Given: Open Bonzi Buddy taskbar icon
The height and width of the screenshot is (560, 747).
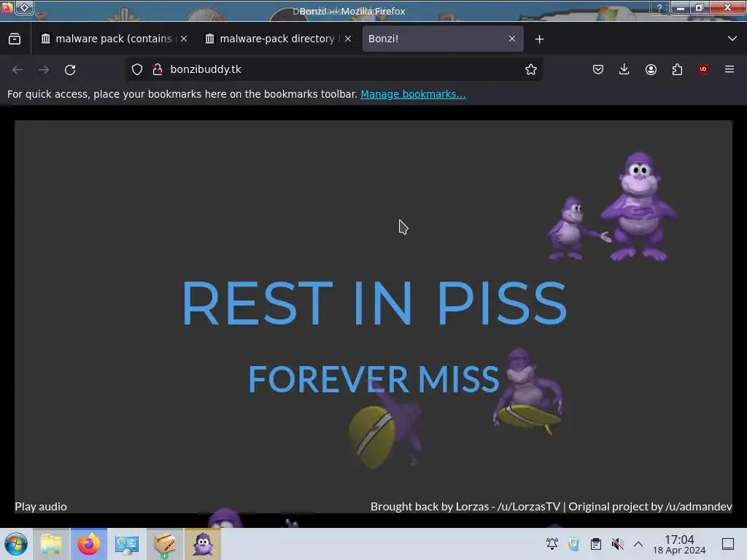Looking at the screenshot, I should tap(203, 544).
